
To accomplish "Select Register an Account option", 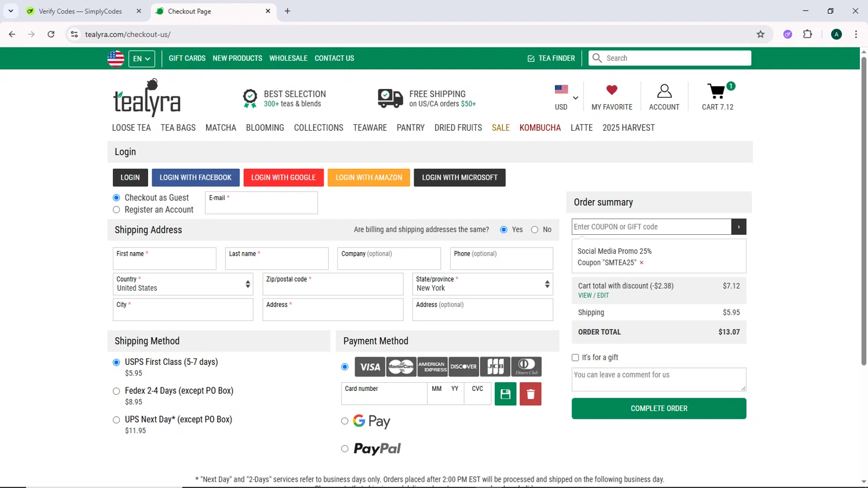I will click(x=116, y=210).
